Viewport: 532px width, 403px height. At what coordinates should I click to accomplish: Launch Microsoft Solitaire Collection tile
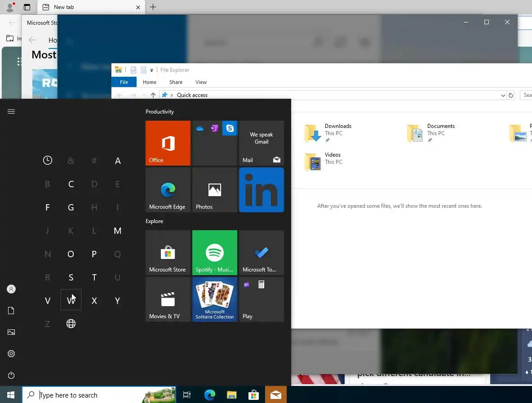point(214,299)
